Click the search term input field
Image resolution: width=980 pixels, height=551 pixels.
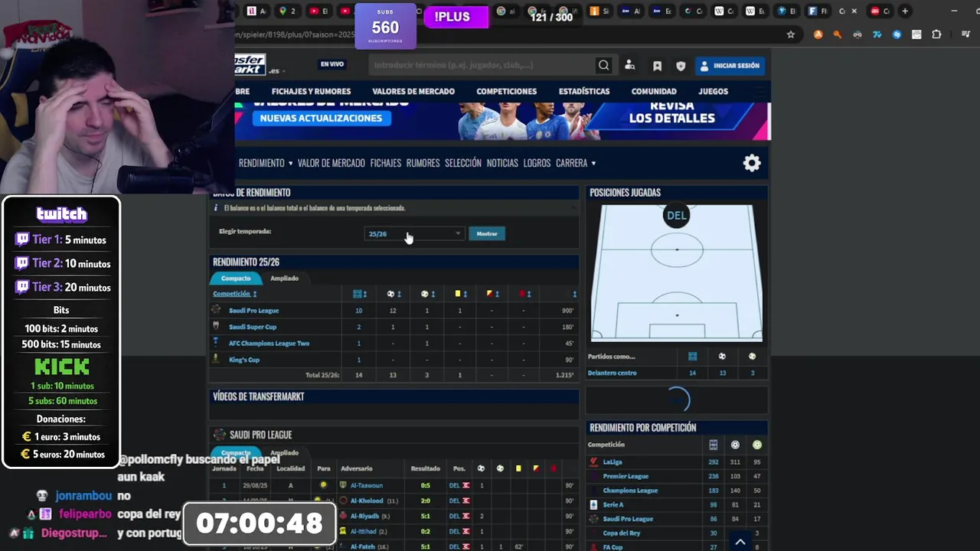coord(480,65)
